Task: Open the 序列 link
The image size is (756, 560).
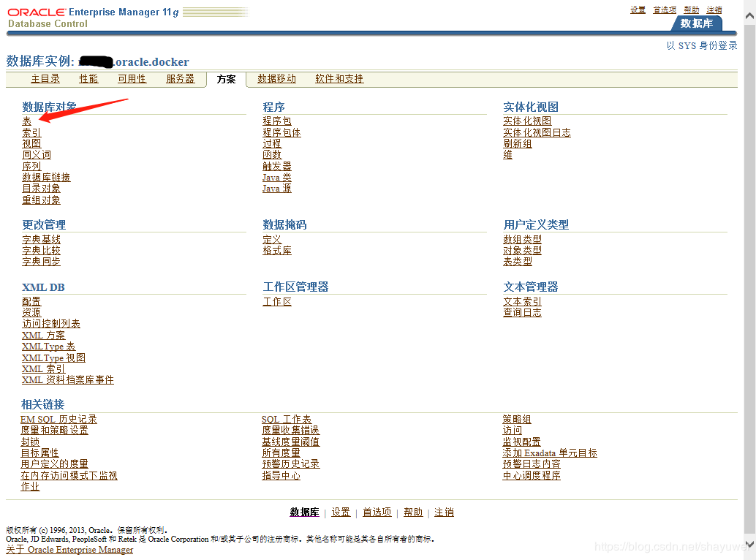Action: pos(31,166)
